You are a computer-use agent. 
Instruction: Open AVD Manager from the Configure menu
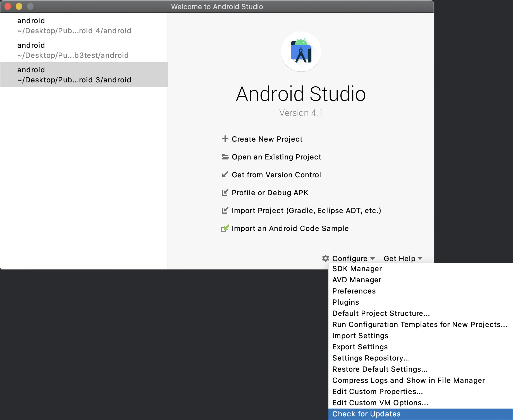421,280
